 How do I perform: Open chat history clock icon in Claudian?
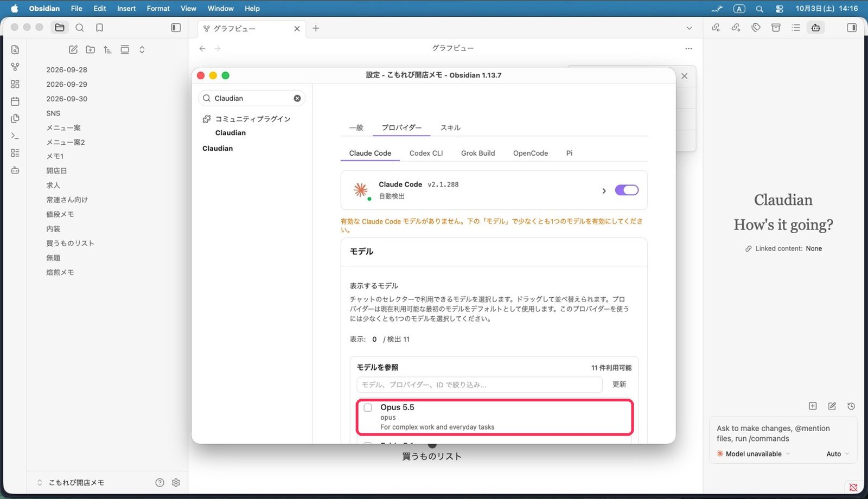click(851, 406)
